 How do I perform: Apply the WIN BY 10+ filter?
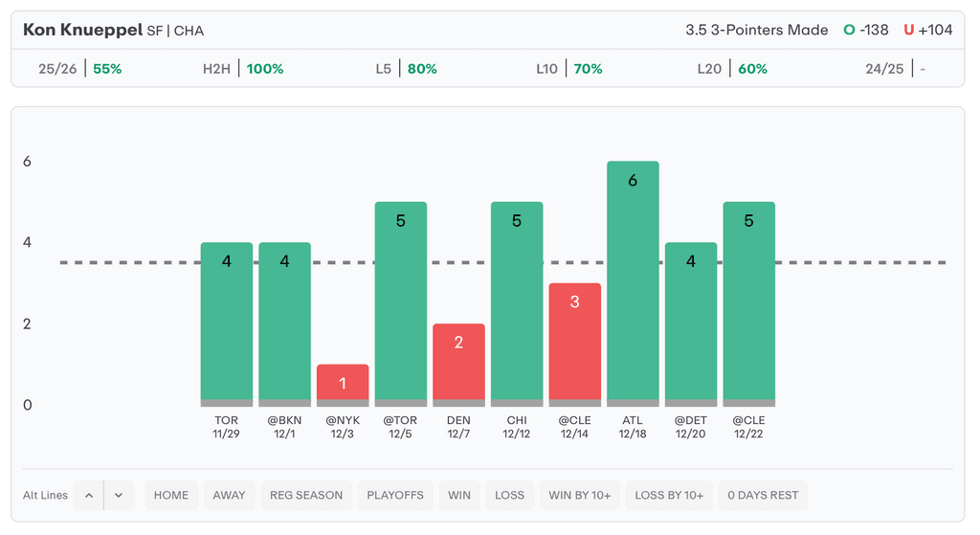[580, 495]
